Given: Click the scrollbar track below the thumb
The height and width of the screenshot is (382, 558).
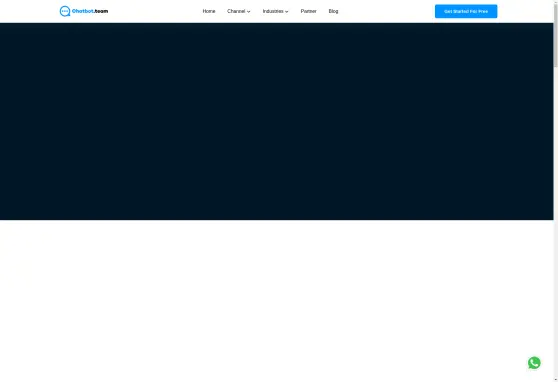Looking at the screenshot, I should [556, 221].
